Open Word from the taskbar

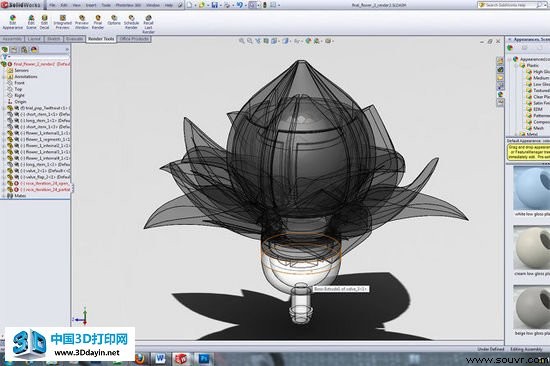[160, 358]
